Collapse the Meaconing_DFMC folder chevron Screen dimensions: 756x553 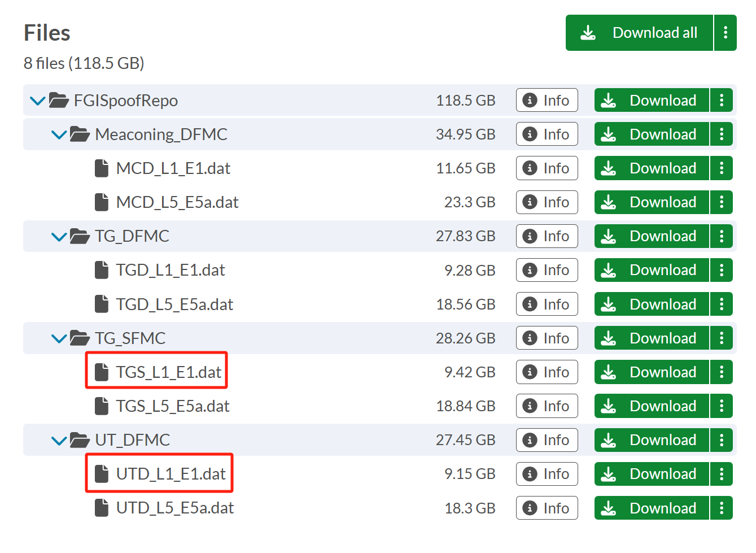59,135
